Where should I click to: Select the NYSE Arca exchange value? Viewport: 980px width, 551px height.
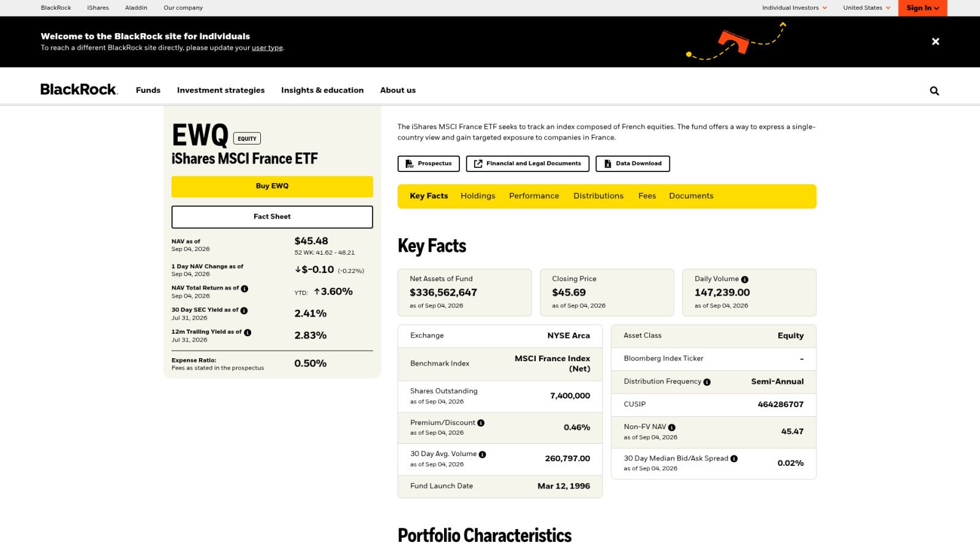(568, 335)
